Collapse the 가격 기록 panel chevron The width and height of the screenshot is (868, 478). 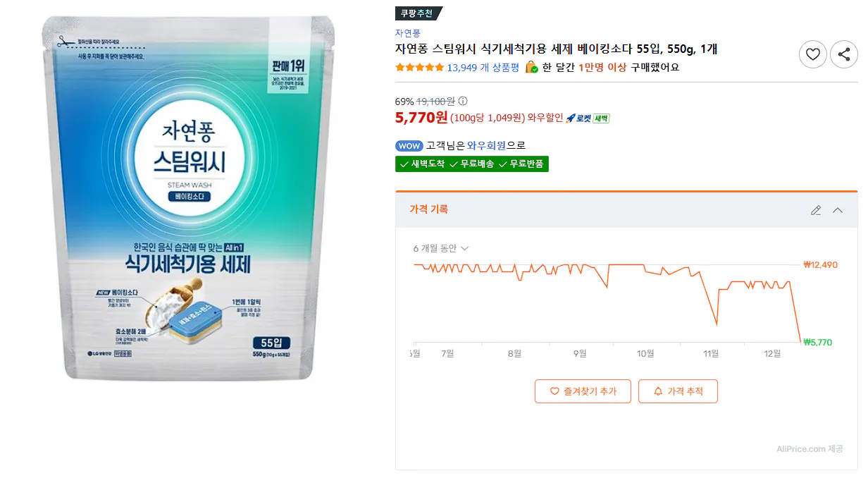837,210
